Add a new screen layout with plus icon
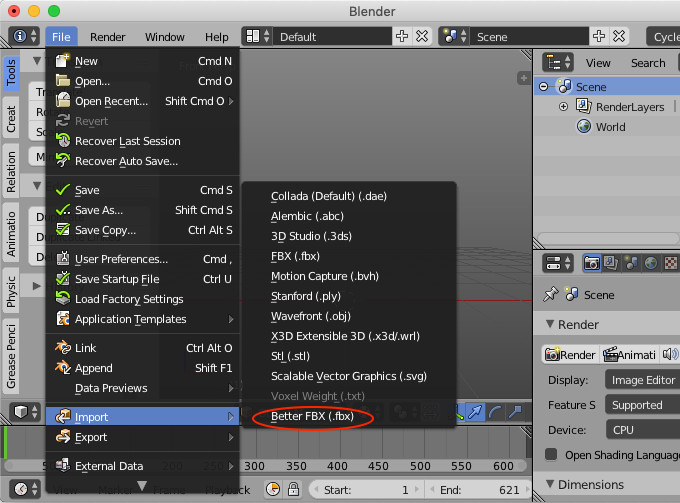The height and width of the screenshot is (503, 680). [x=402, y=36]
